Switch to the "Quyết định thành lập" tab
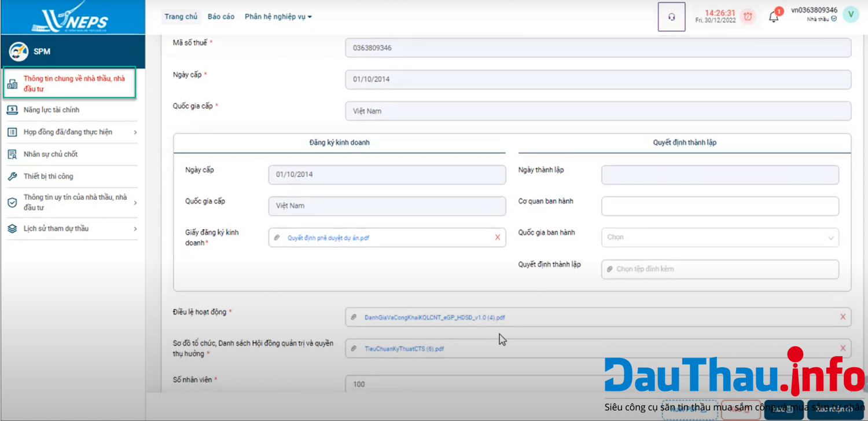This screenshot has width=868, height=421. [x=684, y=142]
